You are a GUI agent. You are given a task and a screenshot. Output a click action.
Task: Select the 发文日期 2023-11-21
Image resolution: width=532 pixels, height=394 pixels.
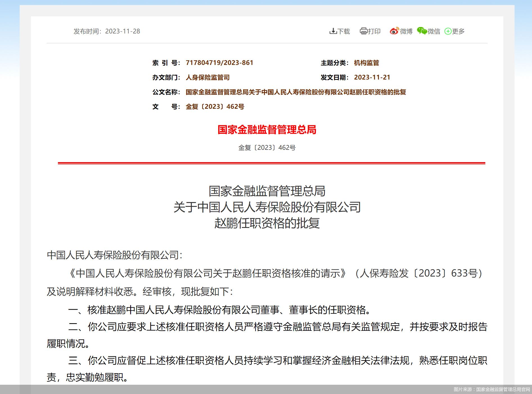(x=372, y=77)
